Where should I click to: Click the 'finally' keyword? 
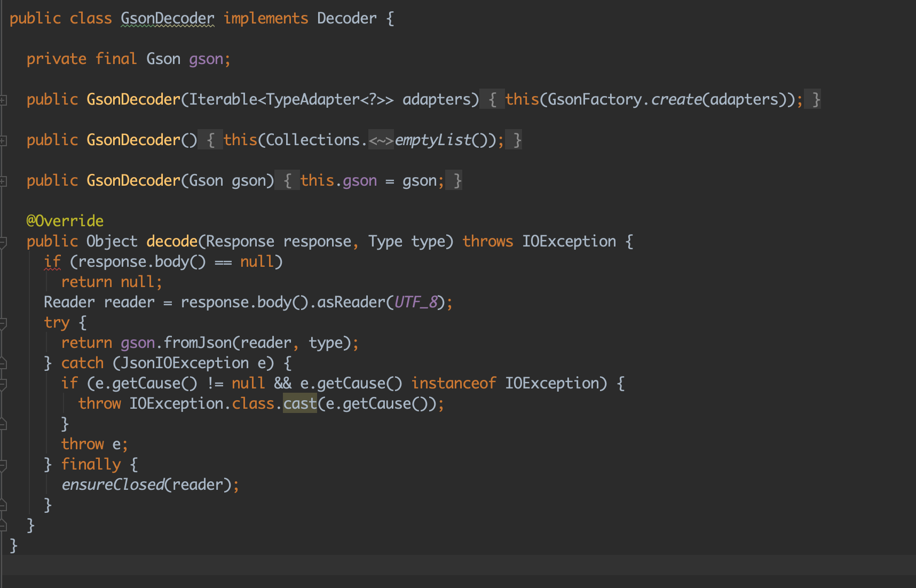click(x=91, y=465)
